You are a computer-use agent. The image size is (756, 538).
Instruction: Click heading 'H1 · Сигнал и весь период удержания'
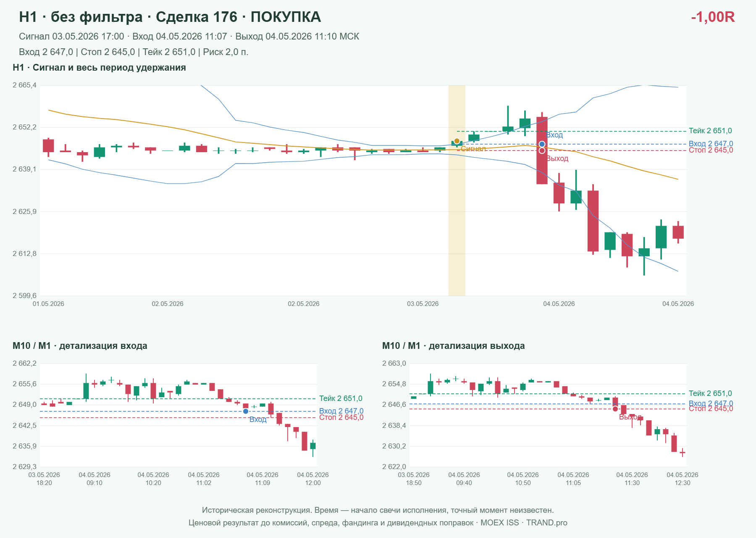tap(99, 68)
